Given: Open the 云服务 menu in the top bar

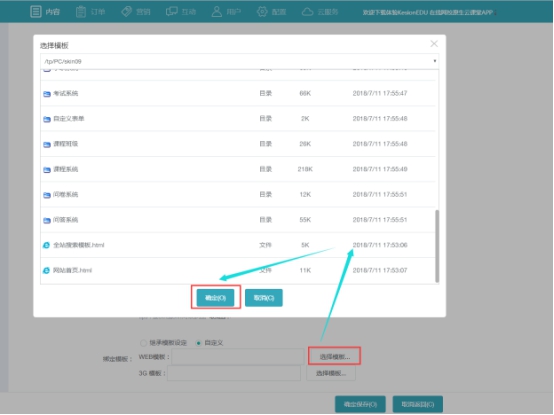Looking at the screenshot, I should [x=320, y=12].
